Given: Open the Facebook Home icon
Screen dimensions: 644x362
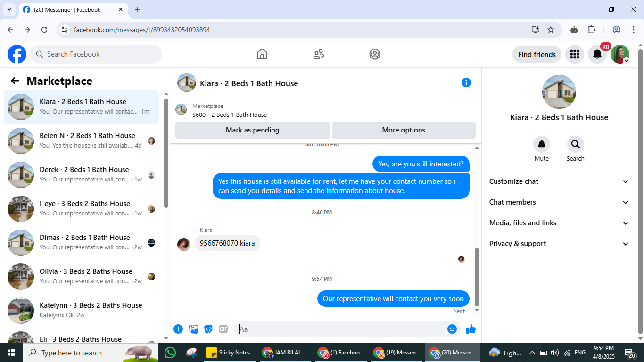Looking at the screenshot, I should click(262, 54).
